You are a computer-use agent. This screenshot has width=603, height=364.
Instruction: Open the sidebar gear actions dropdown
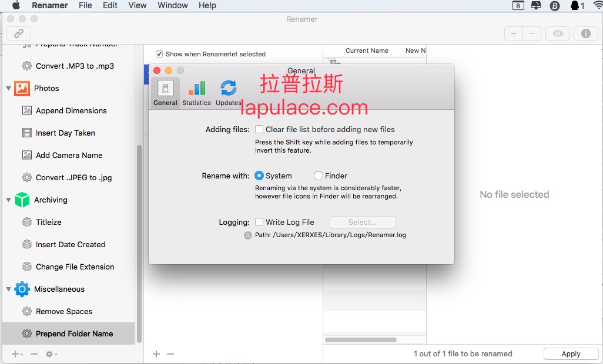[x=52, y=354]
